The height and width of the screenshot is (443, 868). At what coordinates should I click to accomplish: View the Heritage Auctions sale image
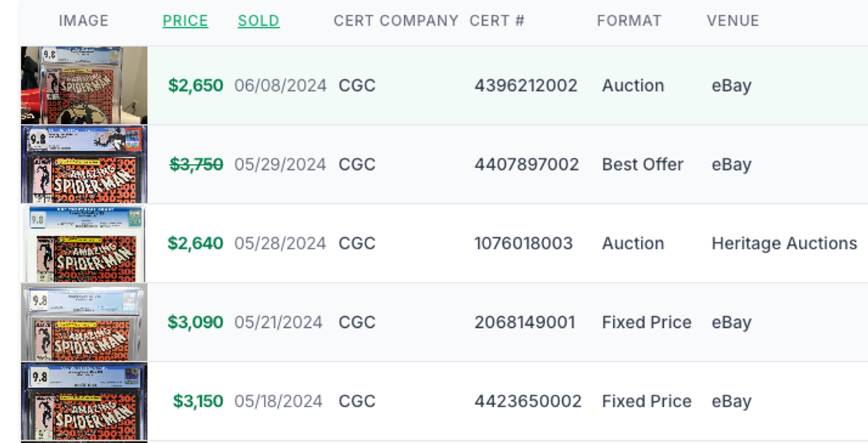point(84,244)
